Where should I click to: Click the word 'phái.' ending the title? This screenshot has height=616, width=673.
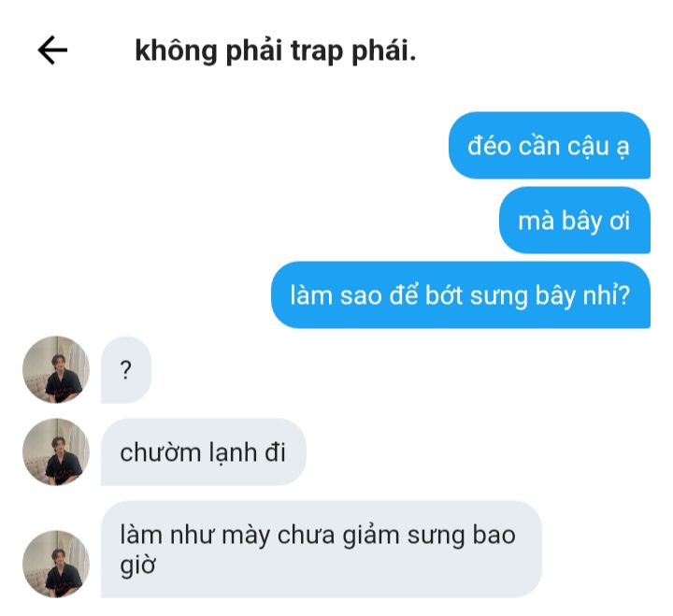point(384,51)
